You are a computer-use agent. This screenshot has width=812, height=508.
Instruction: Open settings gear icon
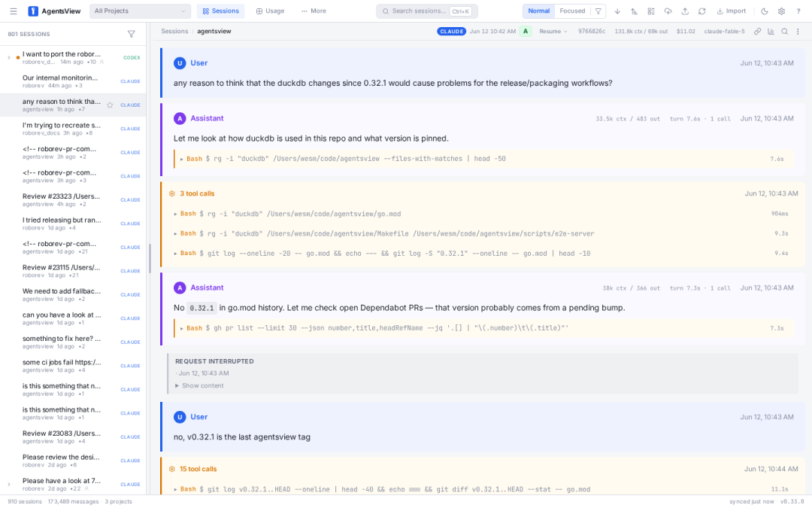tap(781, 11)
